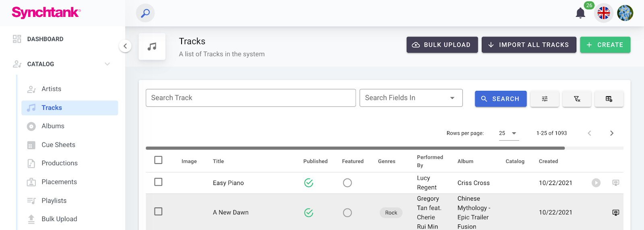Click the magnifier search icon in header
This screenshot has height=230, width=644.
[145, 13]
